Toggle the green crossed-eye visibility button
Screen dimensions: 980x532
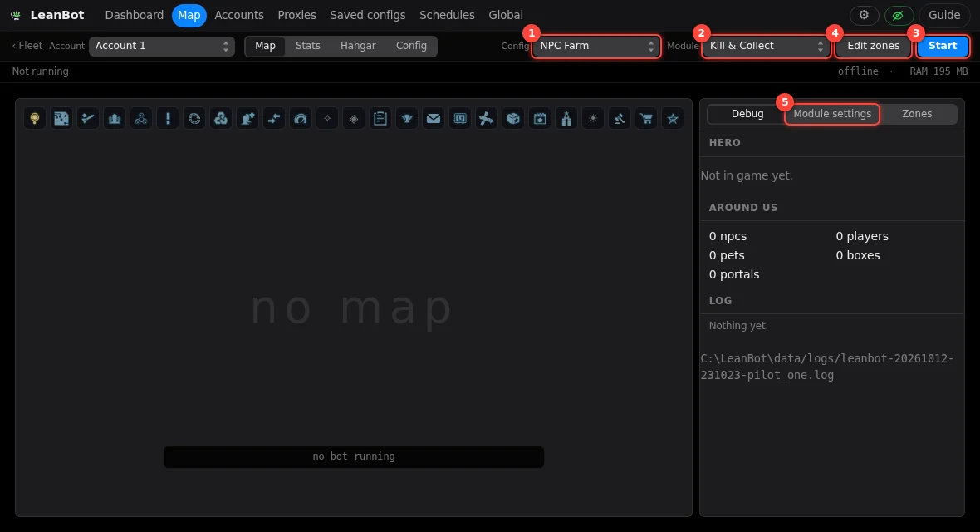click(x=899, y=15)
